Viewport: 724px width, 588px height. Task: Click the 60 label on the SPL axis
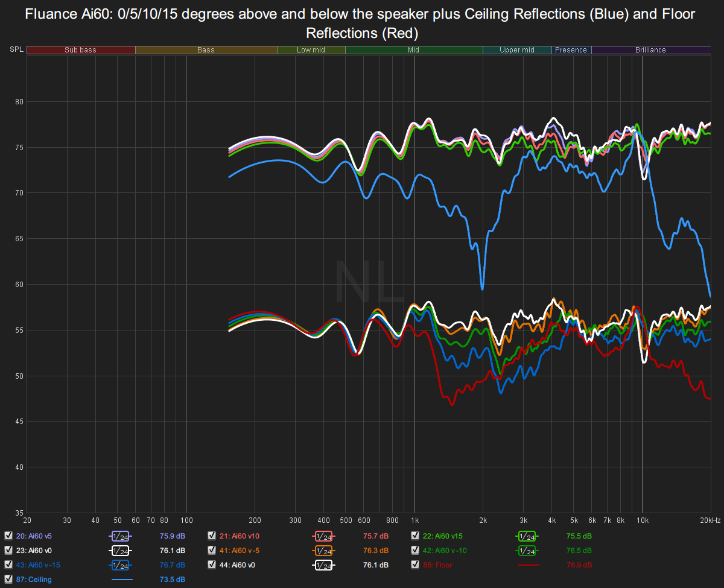[x=19, y=285]
